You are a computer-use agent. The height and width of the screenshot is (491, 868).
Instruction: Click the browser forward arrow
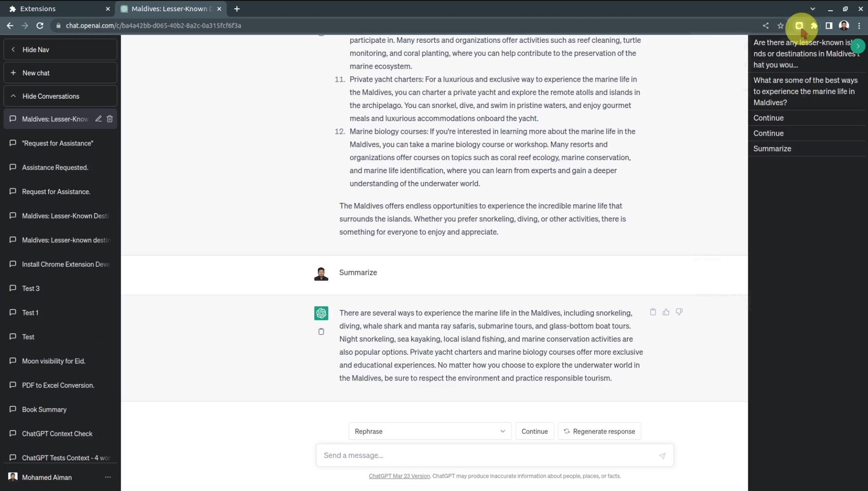tap(25, 25)
